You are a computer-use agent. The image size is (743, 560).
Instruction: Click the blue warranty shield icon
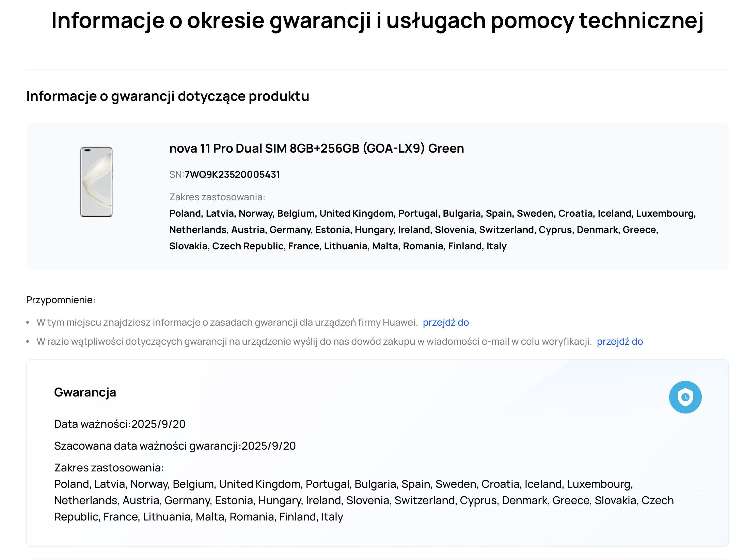(x=685, y=397)
